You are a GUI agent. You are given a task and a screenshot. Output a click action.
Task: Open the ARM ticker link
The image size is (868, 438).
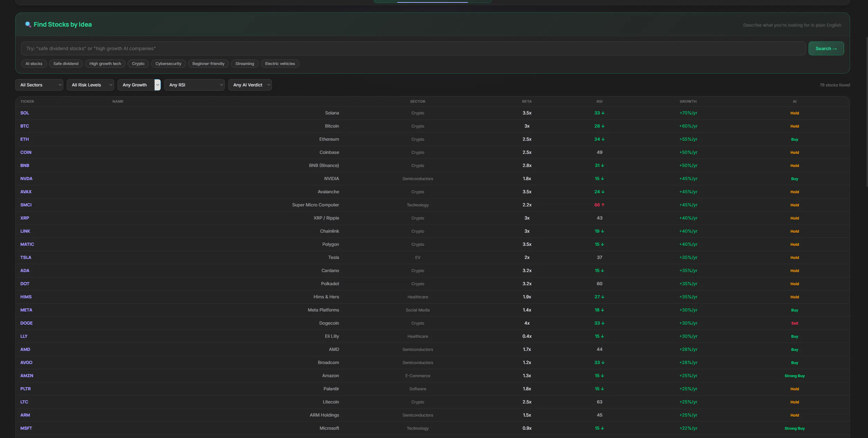tap(25, 415)
